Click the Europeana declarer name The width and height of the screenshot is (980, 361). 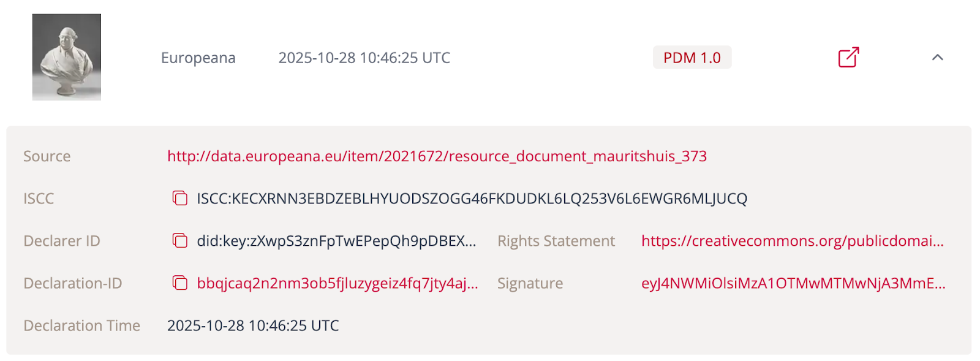point(198,58)
